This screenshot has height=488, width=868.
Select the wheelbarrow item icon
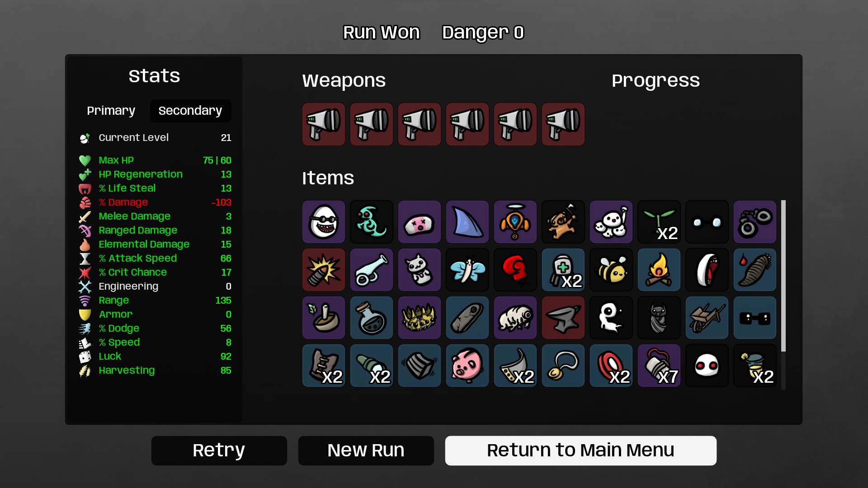coord(707,318)
